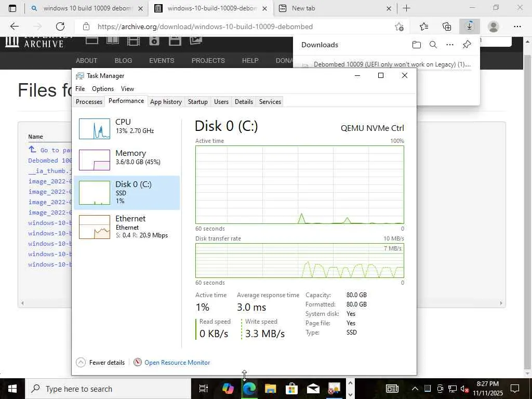Switch to the New tab browser tab
Screen dimensions: 532x399
[334, 8]
